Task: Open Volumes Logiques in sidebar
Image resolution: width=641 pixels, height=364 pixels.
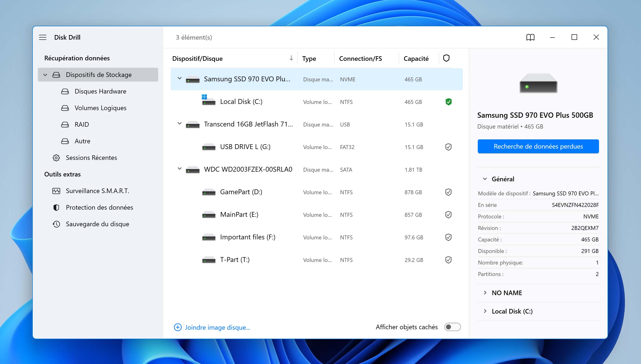Action: (x=98, y=108)
